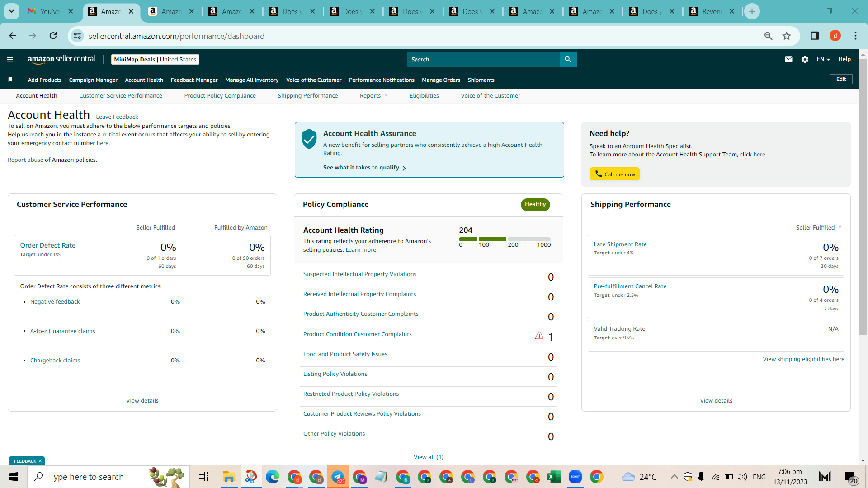
Task: Expand See what it takes to qualify
Action: [364, 168]
